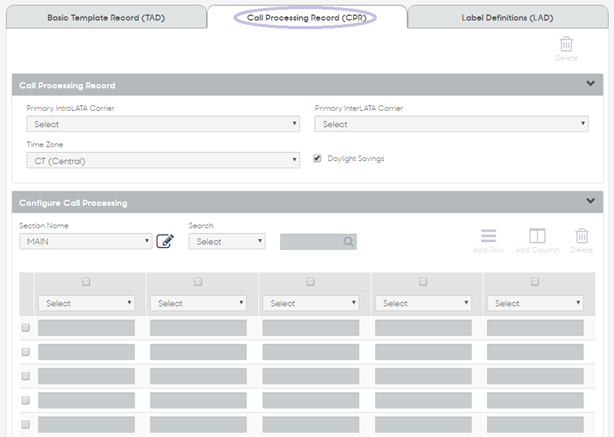Check the fifth table row checkbox

pyautogui.click(x=26, y=424)
